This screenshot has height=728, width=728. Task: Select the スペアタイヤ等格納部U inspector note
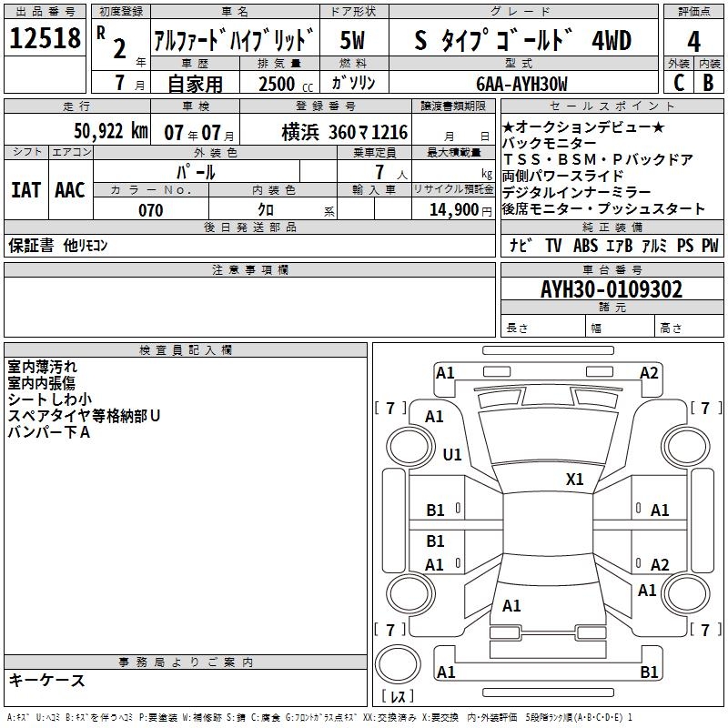point(84,415)
